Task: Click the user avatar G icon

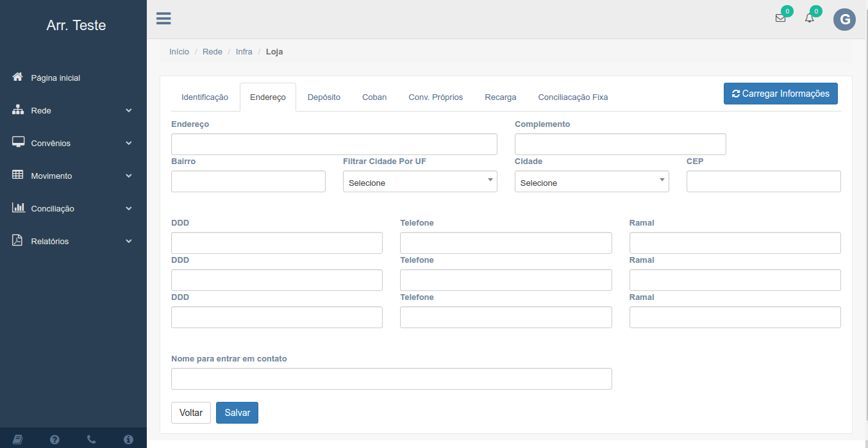Action: [x=844, y=19]
